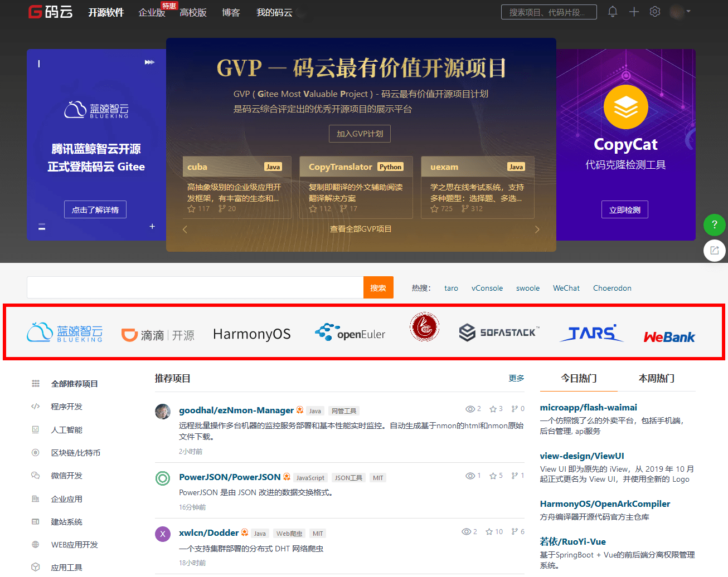Screen dimensions: 728x577
Task: Select 区块链/比特币 category
Action: [x=75, y=453]
